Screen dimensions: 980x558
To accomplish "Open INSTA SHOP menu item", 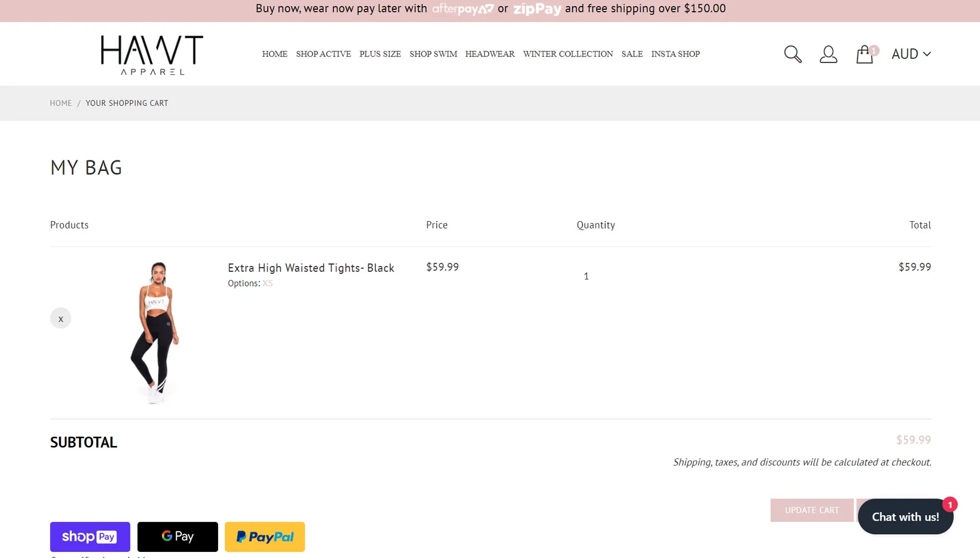I will tap(676, 54).
